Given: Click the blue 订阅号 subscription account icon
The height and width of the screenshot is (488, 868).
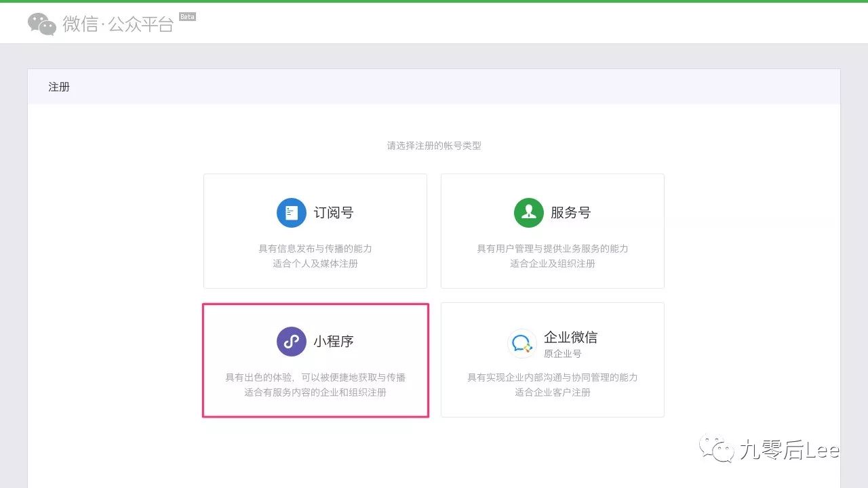Looking at the screenshot, I should coord(291,211).
